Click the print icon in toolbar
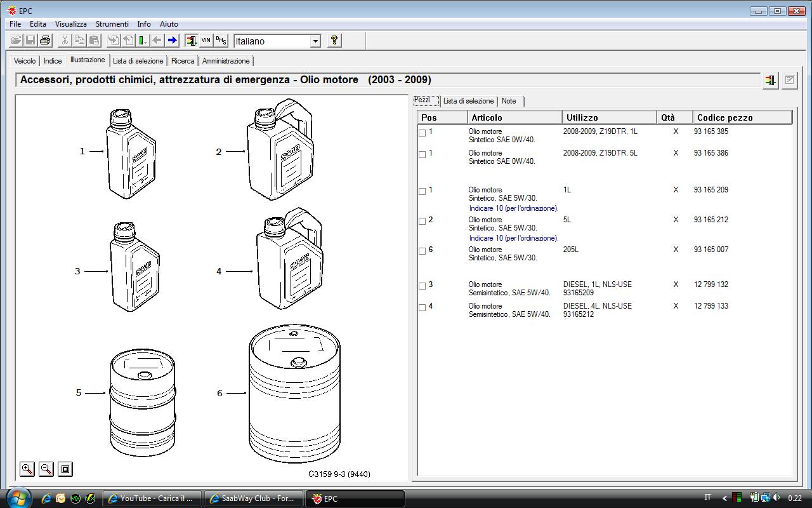812x508 pixels. 45,41
